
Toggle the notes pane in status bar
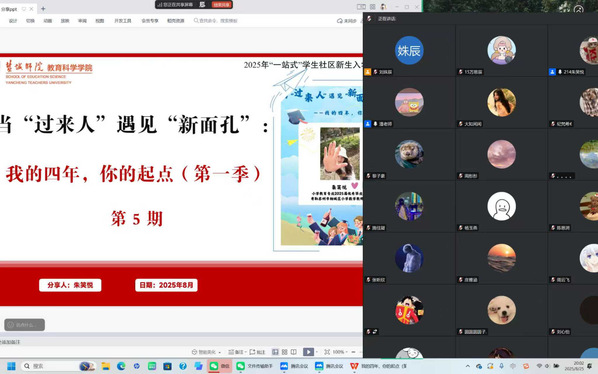click(236, 352)
